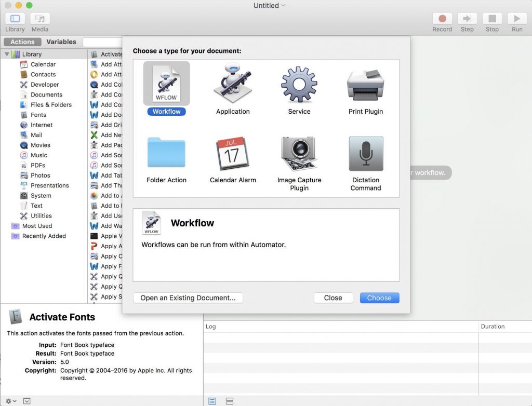Image resolution: width=532 pixels, height=406 pixels.
Task: Pick the Dictation Command microphone icon
Action: (x=366, y=154)
